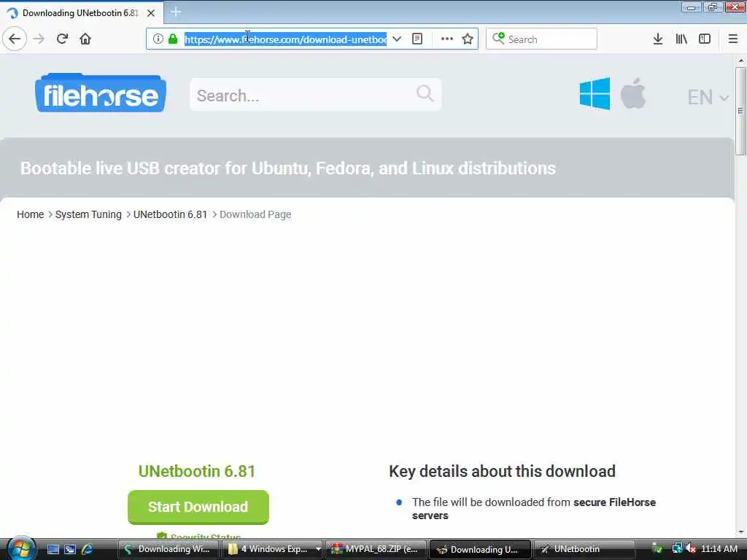The height and width of the screenshot is (560, 747).
Task: Select 'Key details about this download' heading
Action: coord(502,472)
